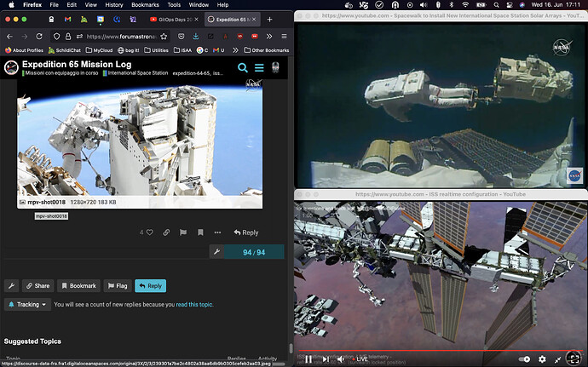Go back with the Firefox back arrow

point(9,37)
